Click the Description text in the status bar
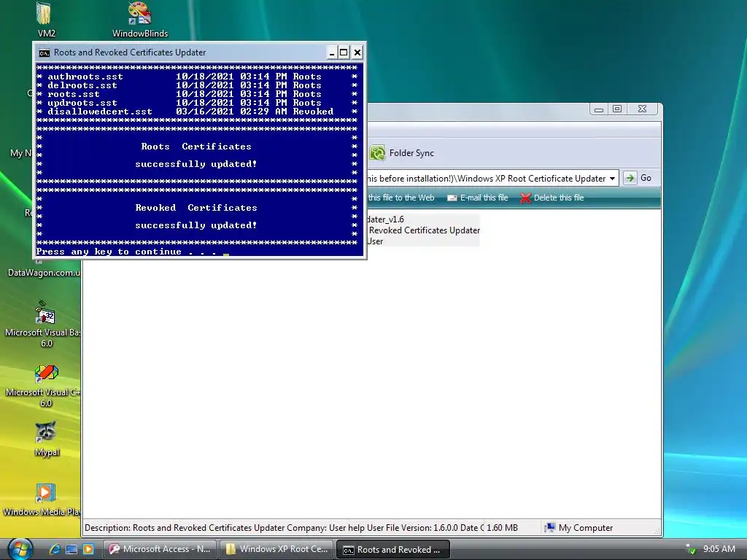This screenshot has width=747, height=560. coord(284,528)
